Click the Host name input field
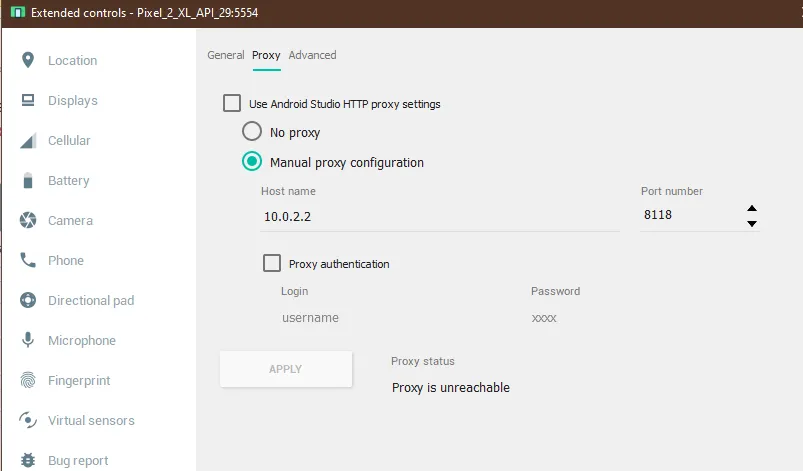 [440, 216]
